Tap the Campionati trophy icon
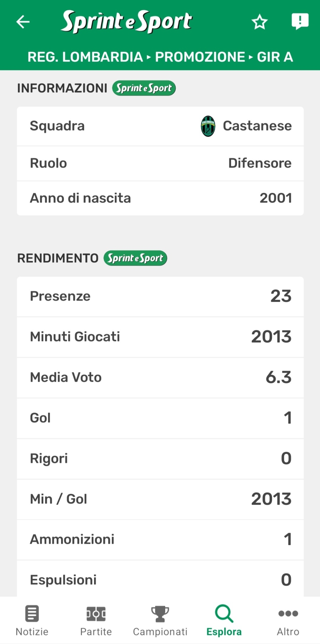Image resolution: width=320 pixels, height=644 pixels. (x=160, y=613)
